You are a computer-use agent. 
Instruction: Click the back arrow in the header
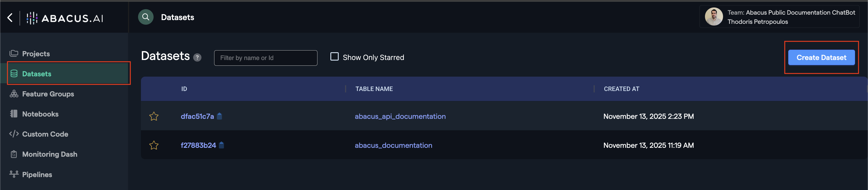10,18
